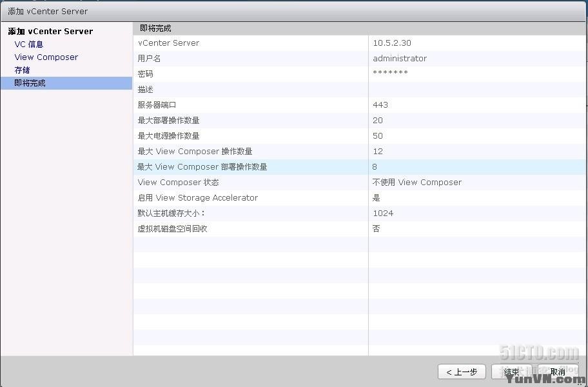Image resolution: width=588 pixels, height=387 pixels.
Task: Click the 443 port value
Action: [x=380, y=105]
